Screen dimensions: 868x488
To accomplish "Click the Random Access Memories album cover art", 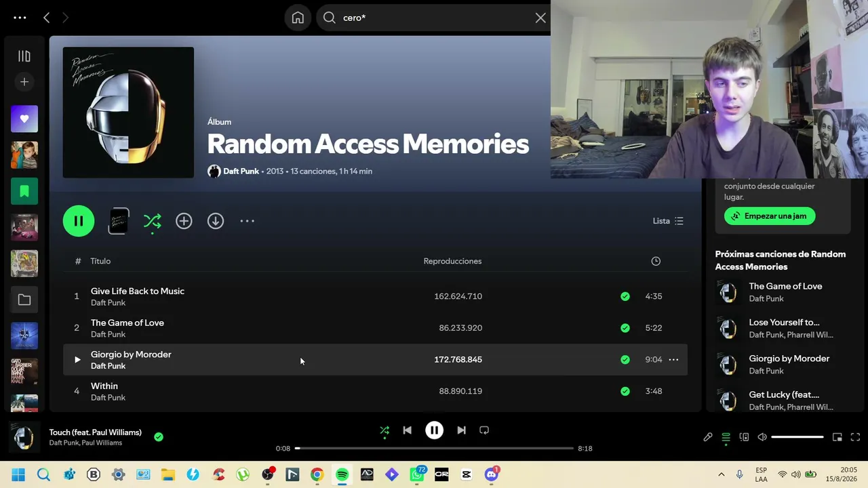I will pyautogui.click(x=128, y=113).
